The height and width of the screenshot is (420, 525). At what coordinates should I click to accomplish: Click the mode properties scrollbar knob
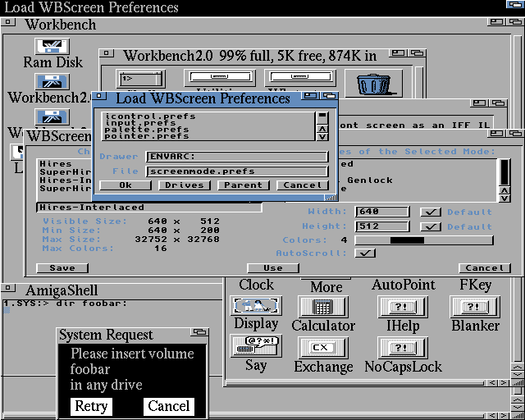(504, 172)
